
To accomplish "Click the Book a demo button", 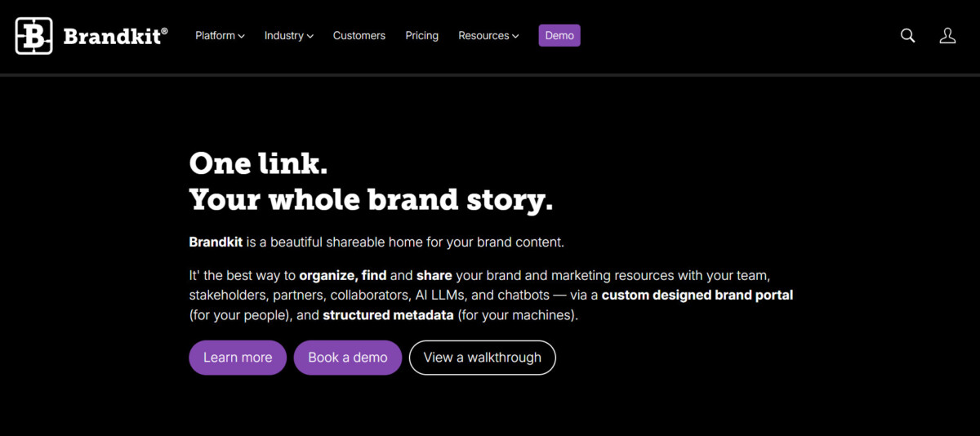I will (348, 358).
